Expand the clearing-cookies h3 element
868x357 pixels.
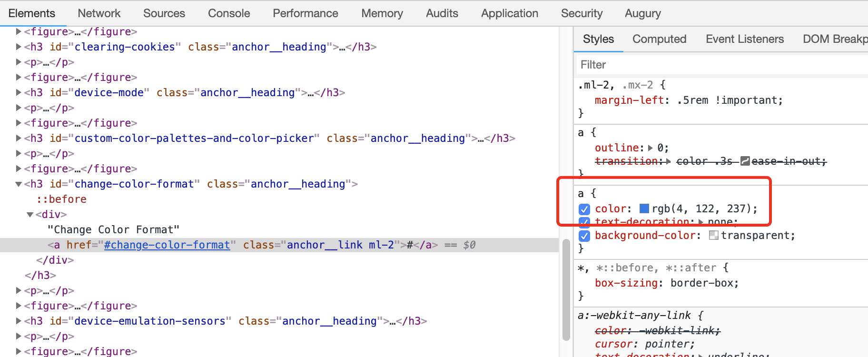point(19,47)
